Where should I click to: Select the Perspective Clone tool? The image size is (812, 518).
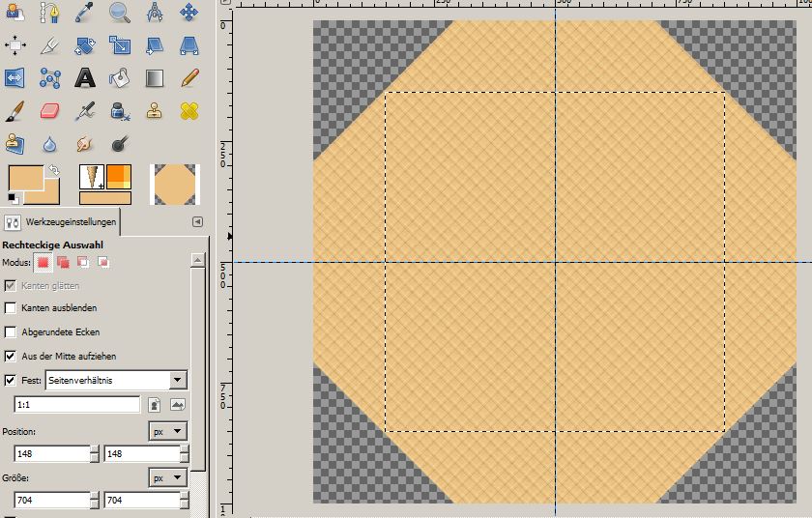tap(15, 144)
